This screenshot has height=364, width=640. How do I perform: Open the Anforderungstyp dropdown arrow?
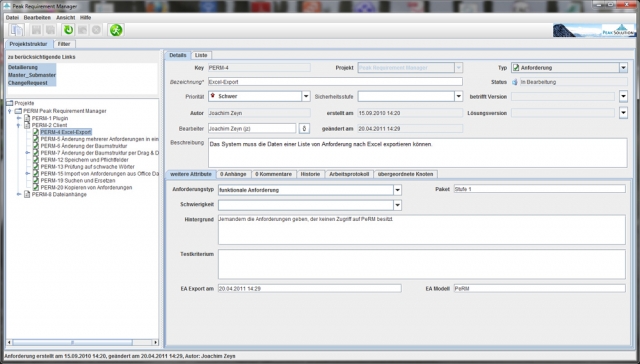398,190
